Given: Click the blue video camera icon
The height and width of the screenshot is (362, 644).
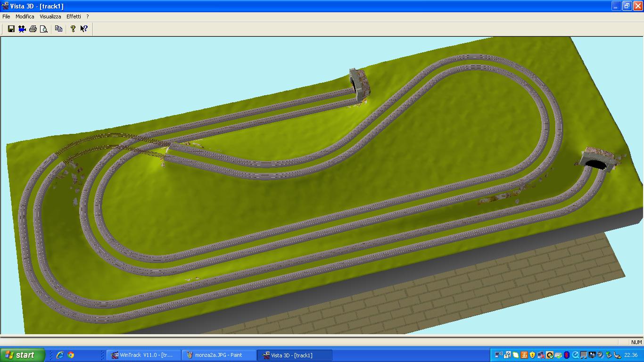Looking at the screenshot, I should [x=22, y=29].
